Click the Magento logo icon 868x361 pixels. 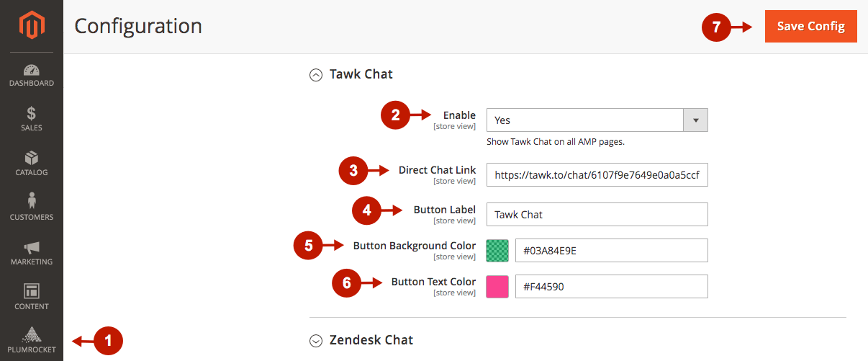(31, 26)
